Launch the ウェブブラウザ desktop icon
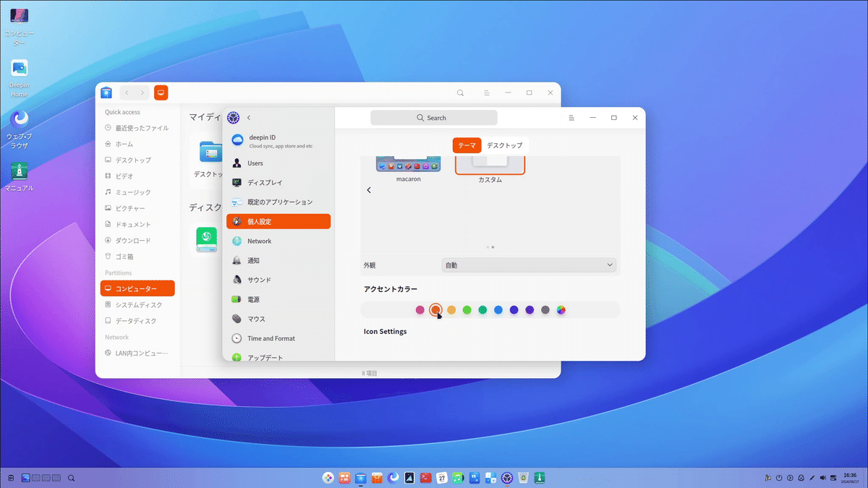Image resolution: width=868 pixels, height=488 pixels. coord(20,129)
